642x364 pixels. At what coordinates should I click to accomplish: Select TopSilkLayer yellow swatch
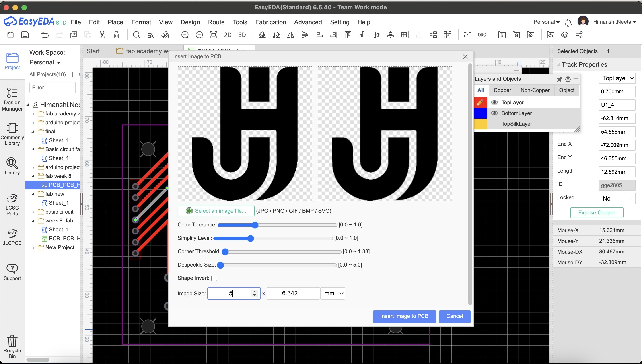[480, 124]
